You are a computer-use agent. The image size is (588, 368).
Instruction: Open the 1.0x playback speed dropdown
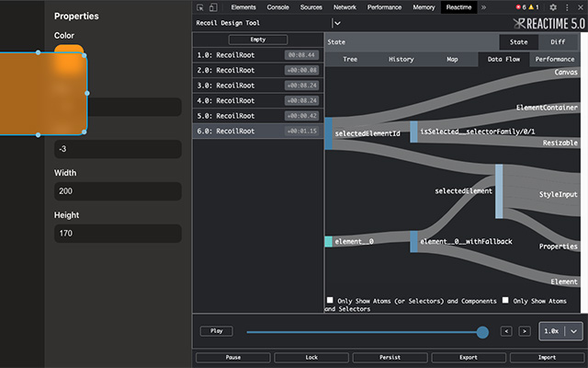(x=560, y=331)
